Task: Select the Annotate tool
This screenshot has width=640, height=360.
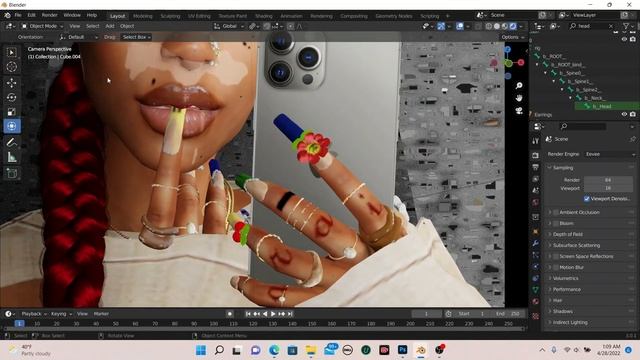Action: pos(11,142)
